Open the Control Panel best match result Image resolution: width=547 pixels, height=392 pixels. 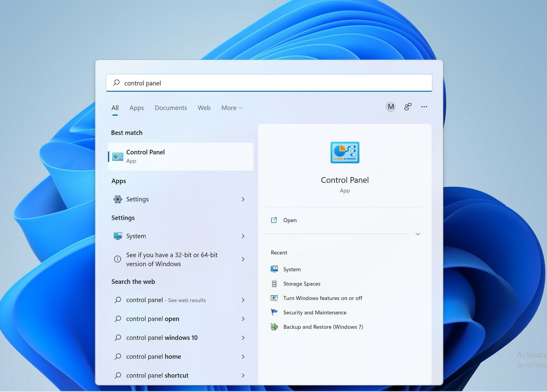pyautogui.click(x=181, y=156)
